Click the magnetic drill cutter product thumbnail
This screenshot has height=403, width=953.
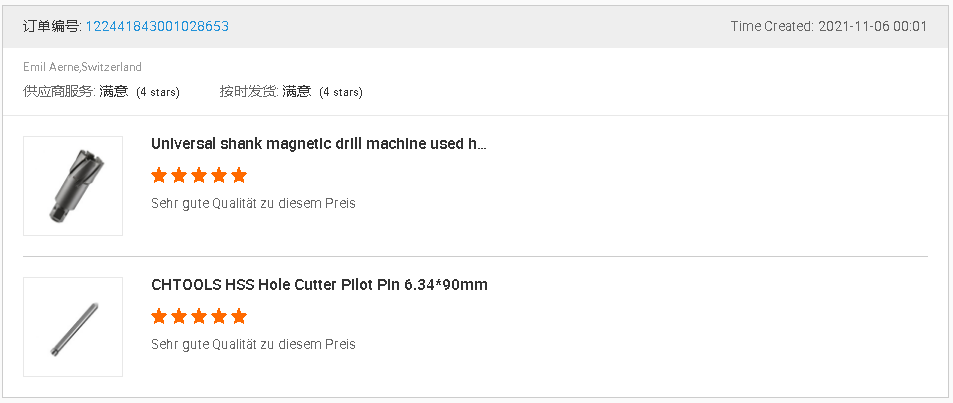point(73,186)
